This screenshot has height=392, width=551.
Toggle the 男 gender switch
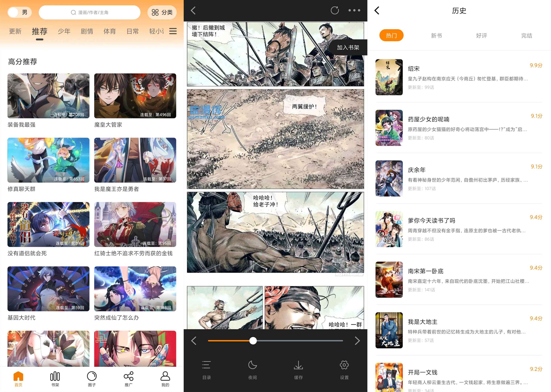[x=20, y=12]
